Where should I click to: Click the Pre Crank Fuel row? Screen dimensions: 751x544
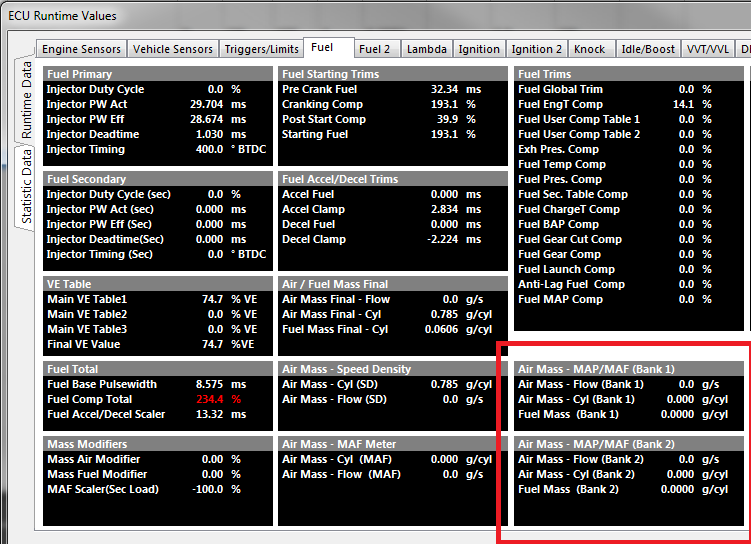393,89
